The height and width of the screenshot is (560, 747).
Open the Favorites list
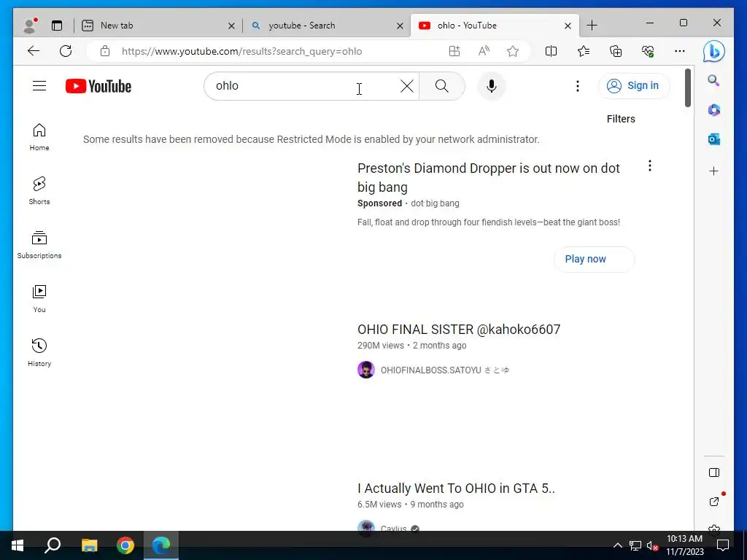(x=583, y=51)
